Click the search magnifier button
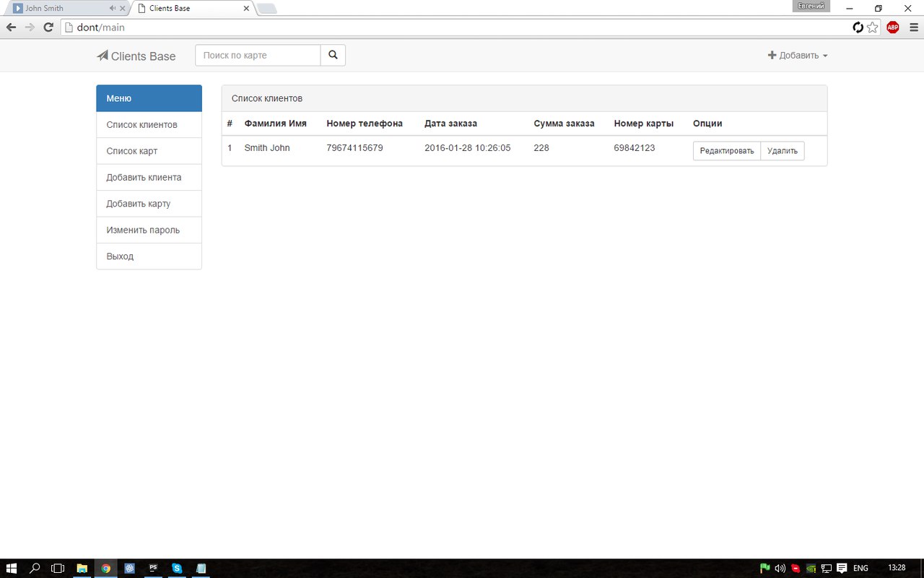 [333, 55]
